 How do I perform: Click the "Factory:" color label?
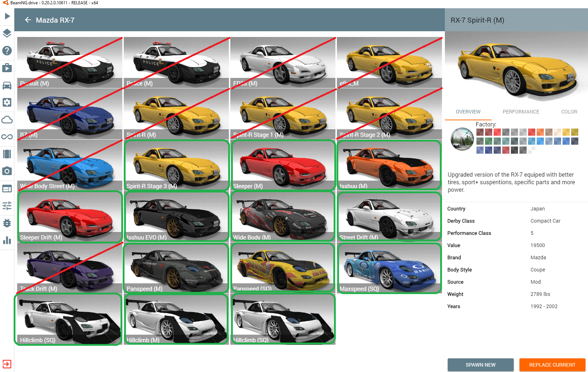pyautogui.click(x=486, y=124)
